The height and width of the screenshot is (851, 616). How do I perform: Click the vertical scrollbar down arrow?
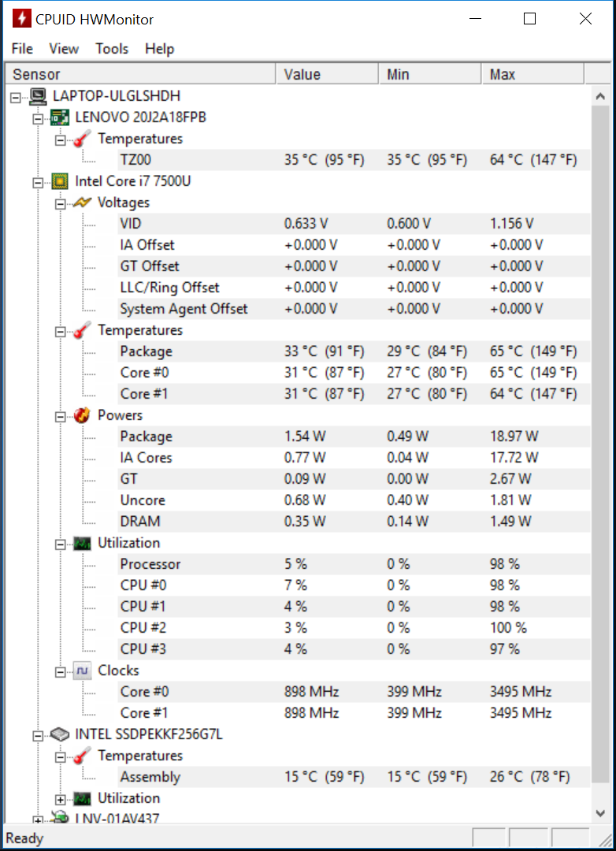point(600,813)
